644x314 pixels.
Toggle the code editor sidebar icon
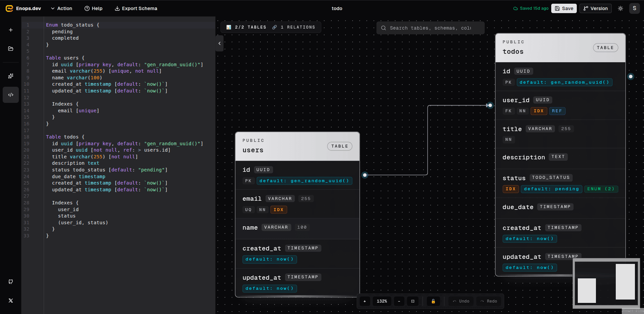[11, 95]
